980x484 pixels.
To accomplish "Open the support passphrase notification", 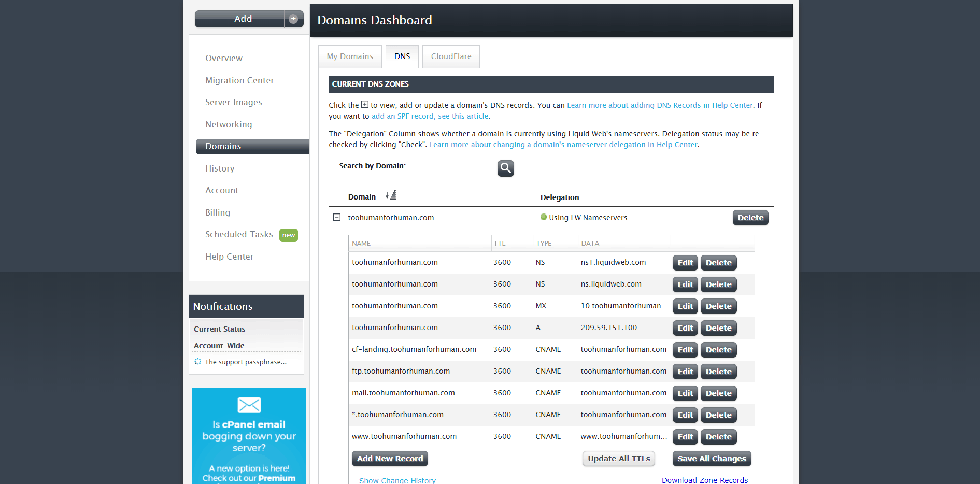I will (246, 362).
